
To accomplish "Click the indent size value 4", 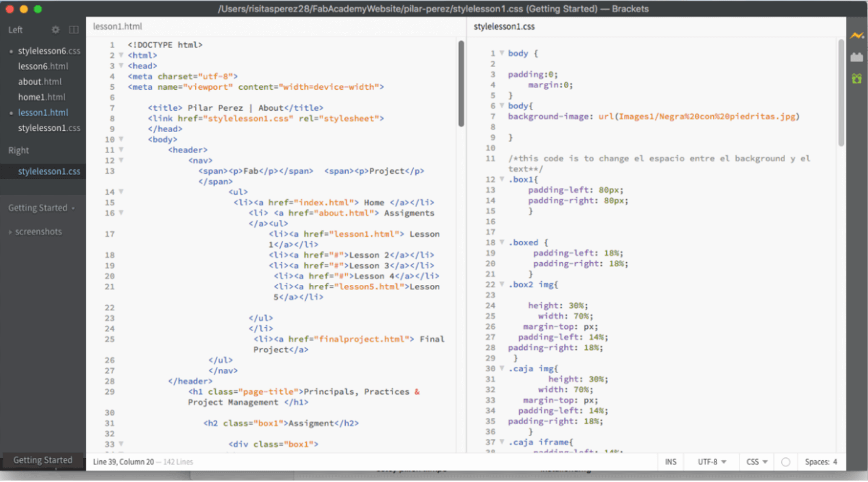I will tap(835, 462).
